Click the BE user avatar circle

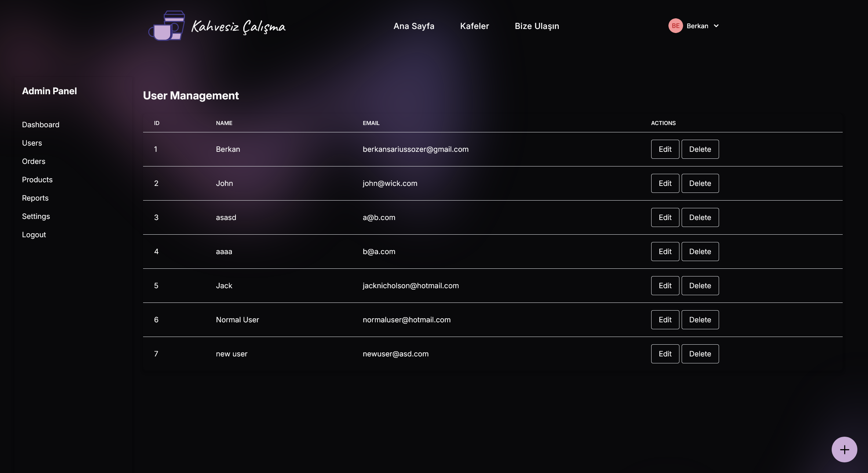[675, 26]
